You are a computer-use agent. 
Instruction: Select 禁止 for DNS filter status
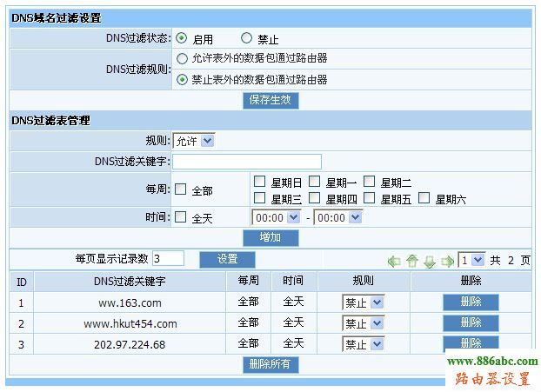pos(246,38)
